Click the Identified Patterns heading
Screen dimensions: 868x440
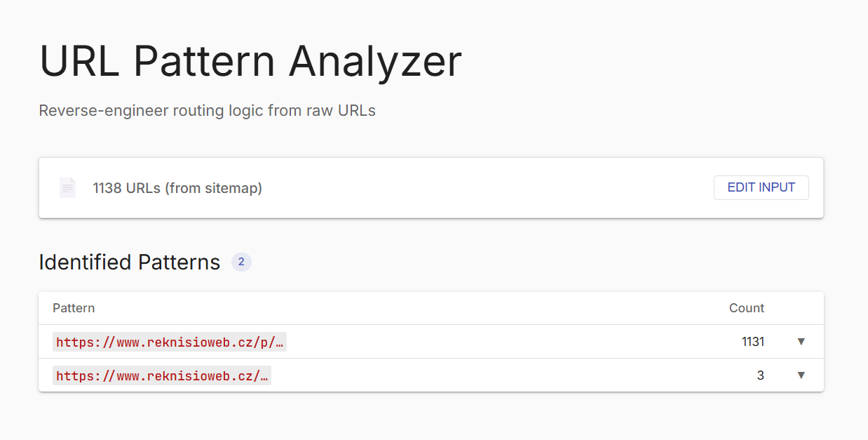pos(129,262)
